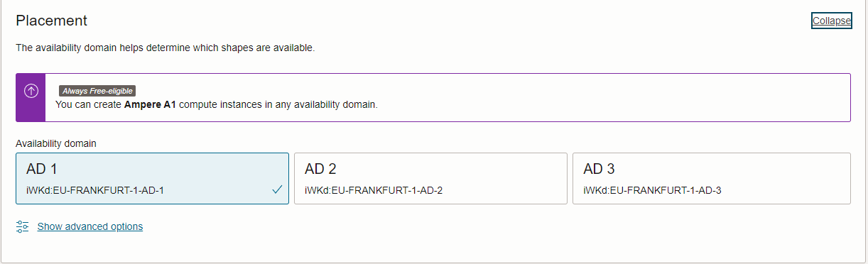Click the bold Ampere A1 text
The width and height of the screenshot is (868, 264).
coord(150,104)
